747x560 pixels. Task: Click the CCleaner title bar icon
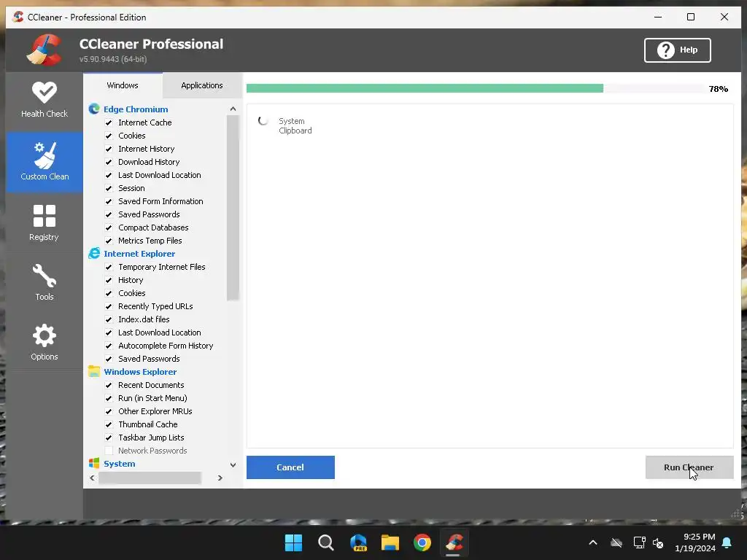18,17
